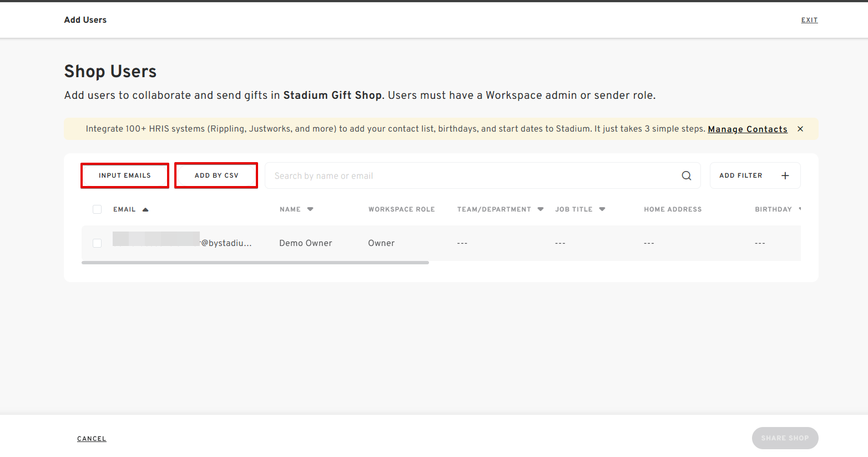The height and width of the screenshot is (457, 868).
Task: Click the search magnifier icon
Action: pyautogui.click(x=687, y=175)
